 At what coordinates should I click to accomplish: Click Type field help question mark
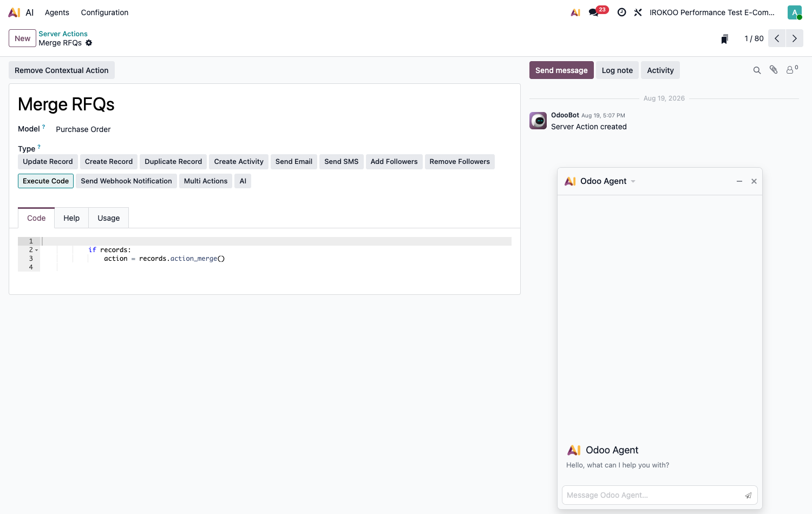39,147
